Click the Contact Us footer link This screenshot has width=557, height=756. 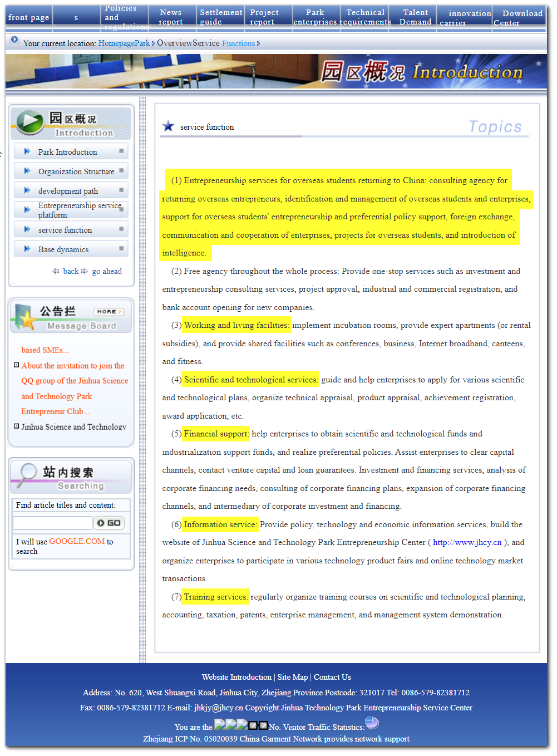click(x=332, y=677)
